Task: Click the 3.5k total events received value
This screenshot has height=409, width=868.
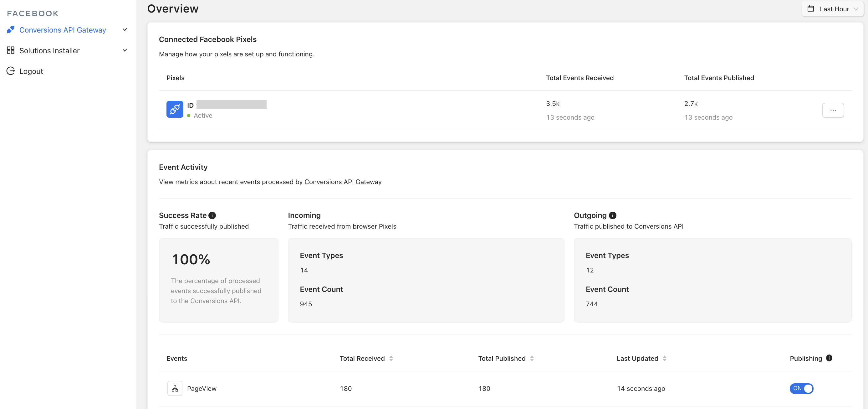Action: click(553, 104)
